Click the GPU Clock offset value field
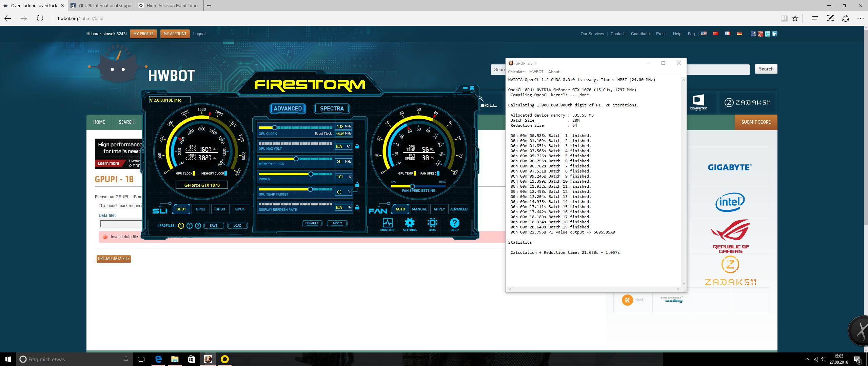The height and width of the screenshot is (366, 868). pyautogui.click(x=343, y=126)
